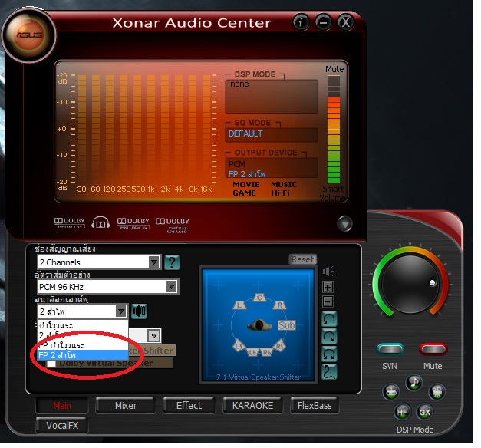481x448 pixels.
Task: Select the FP headphone option in list
Action: tap(82, 345)
